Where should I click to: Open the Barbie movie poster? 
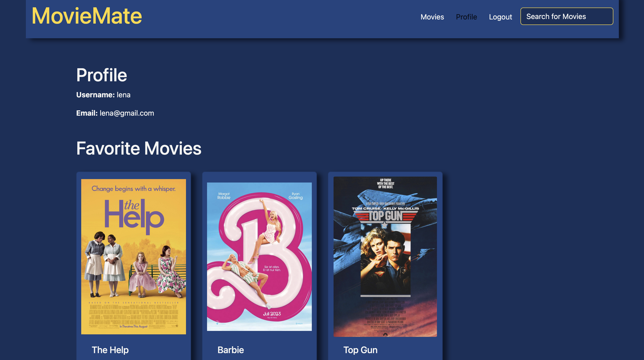click(x=260, y=258)
